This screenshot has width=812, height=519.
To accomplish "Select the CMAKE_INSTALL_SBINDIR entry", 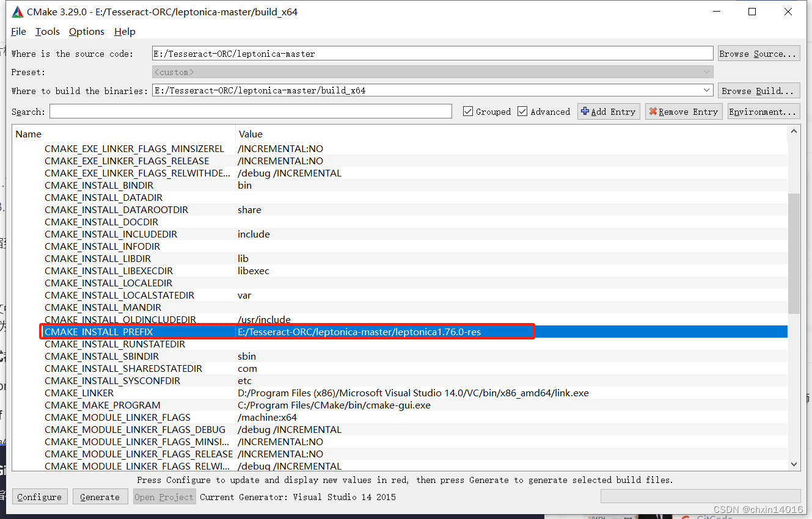I will [101, 356].
